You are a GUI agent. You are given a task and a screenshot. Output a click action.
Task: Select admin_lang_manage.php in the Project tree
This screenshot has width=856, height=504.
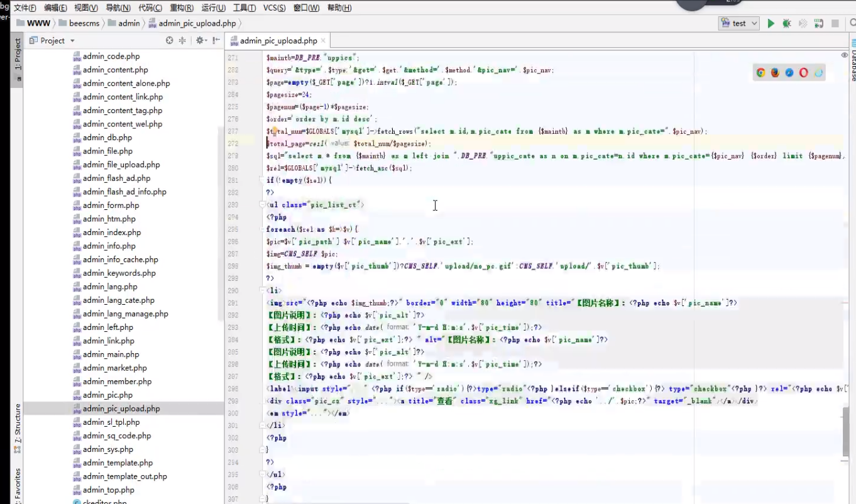[126, 314]
